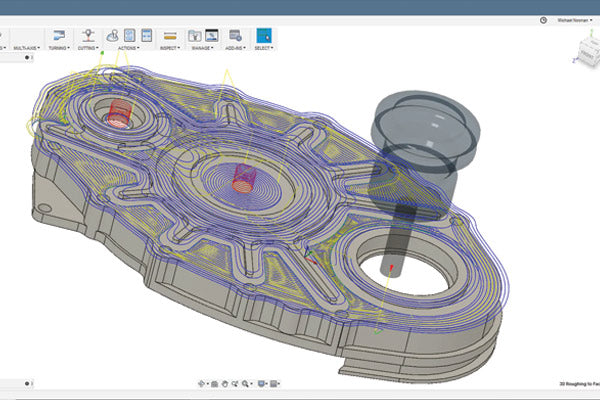Click the Cutting tool icon
The width and height of the screenshot is (600, 400).
(x=87, y=35)
